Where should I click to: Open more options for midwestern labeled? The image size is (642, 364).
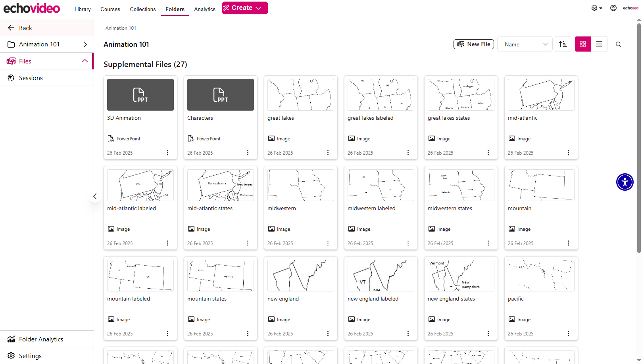click(x=408, y=243)
